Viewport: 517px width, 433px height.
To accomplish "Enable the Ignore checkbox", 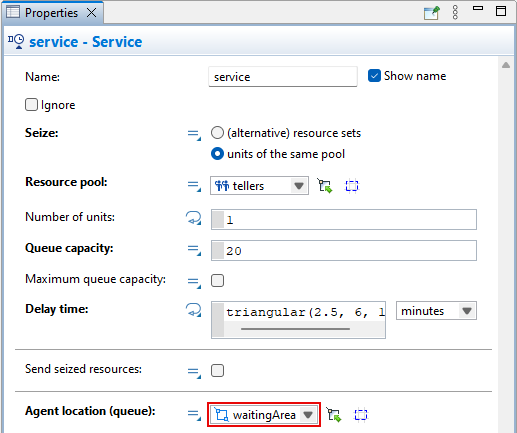I will click(x=31, y=104).
